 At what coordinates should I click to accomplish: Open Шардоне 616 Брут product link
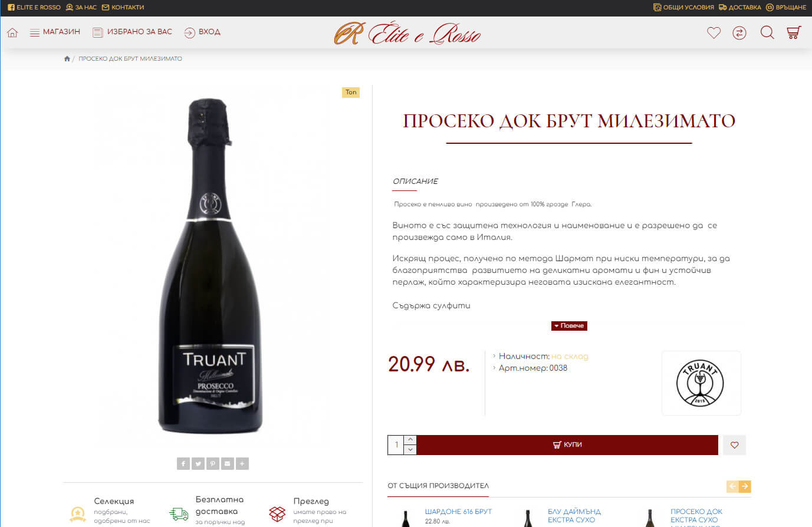458,512
